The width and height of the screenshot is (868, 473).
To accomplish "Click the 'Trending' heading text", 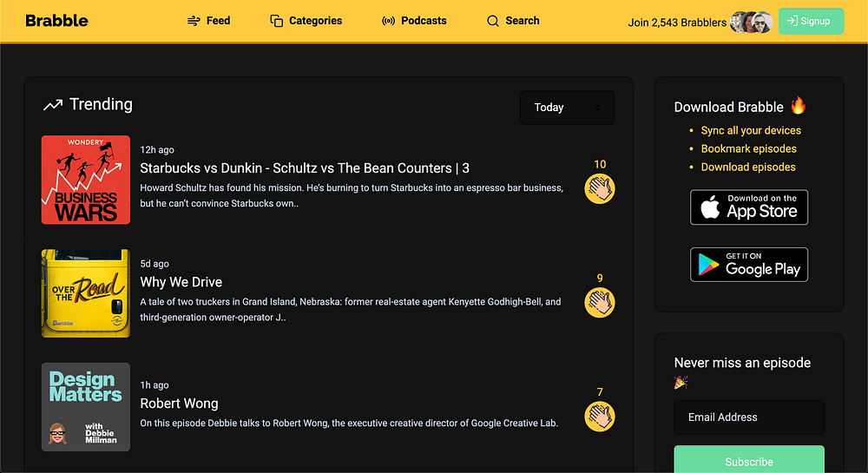I will click(x=101, y=104).
